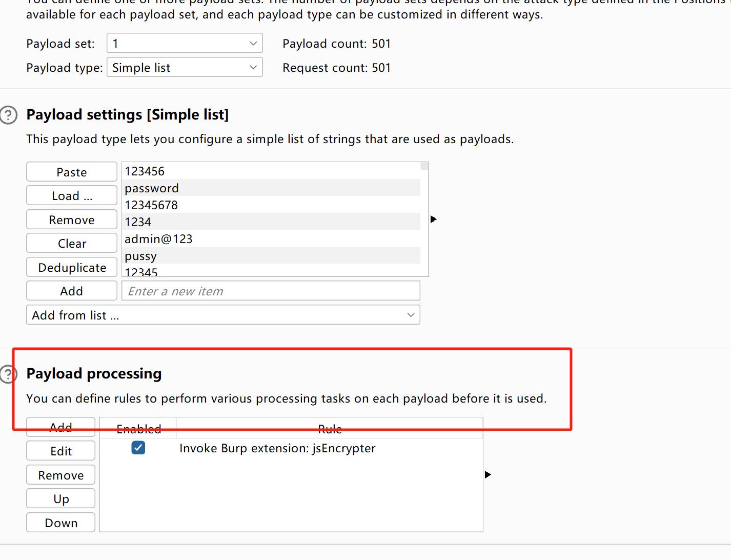731x560 pixels.
Task: Select the password payload entry
Action: (271, 188)
